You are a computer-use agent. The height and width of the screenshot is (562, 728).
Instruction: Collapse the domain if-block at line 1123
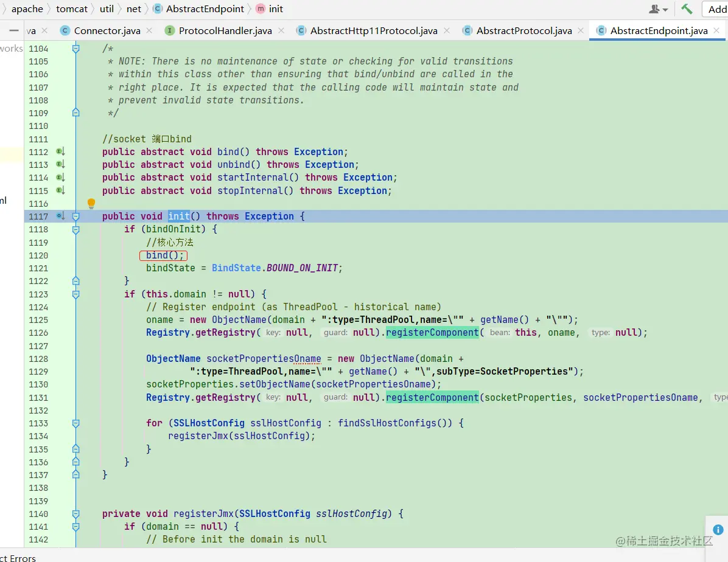[75, 294]
